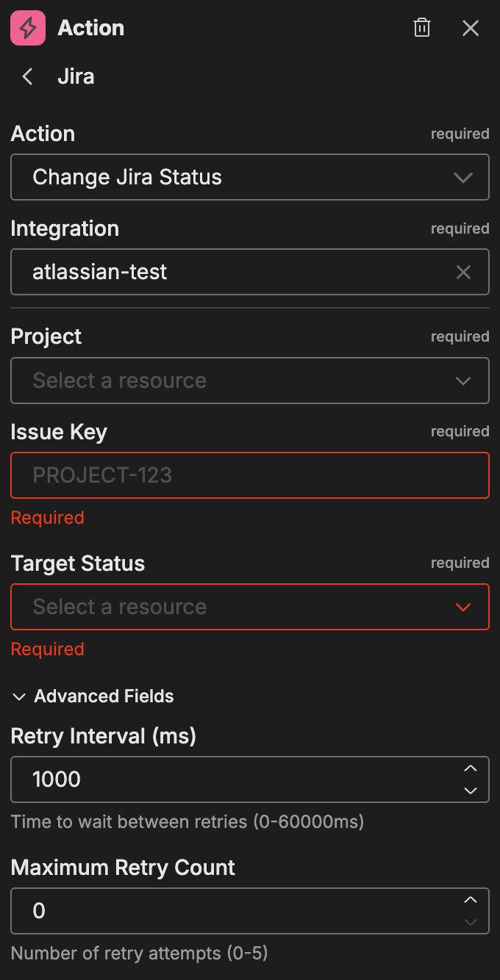The width and height of the screenshot is (500, 980).
Task: Click the pink Action lightning icon
Action: [26, 27]
